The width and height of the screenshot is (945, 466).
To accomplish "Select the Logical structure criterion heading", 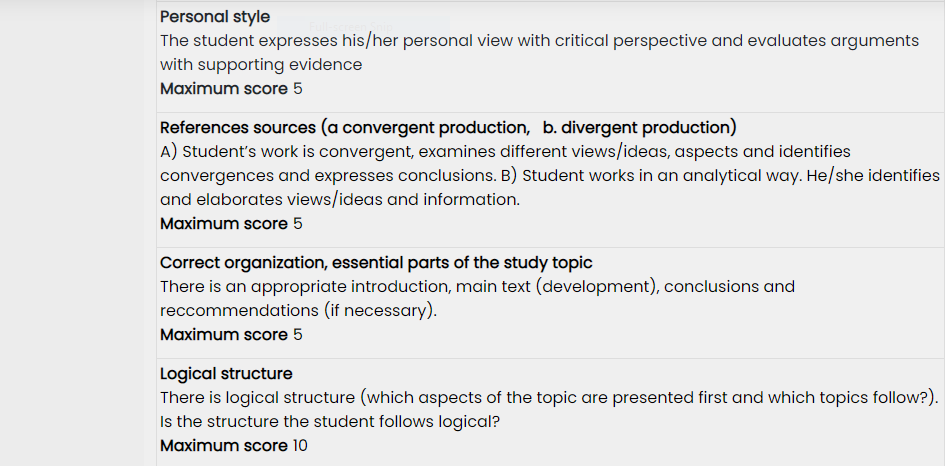I will (x=226, y=374).
